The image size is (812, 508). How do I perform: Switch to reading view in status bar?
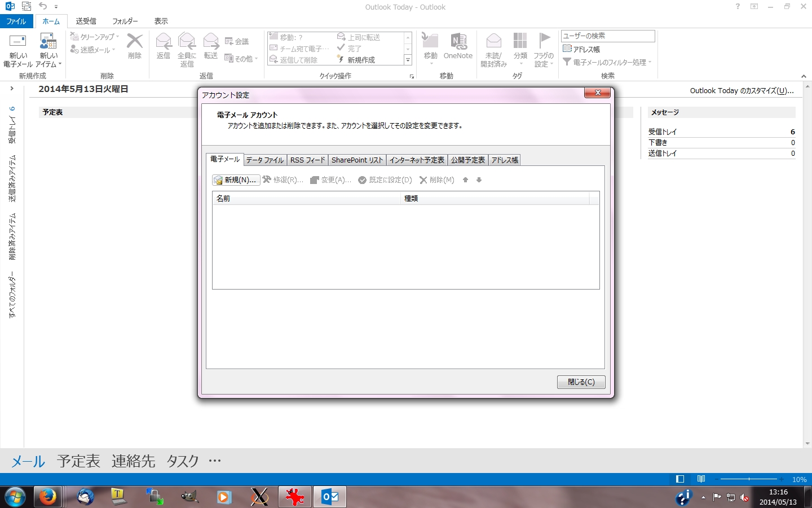[x=701, y=479]
